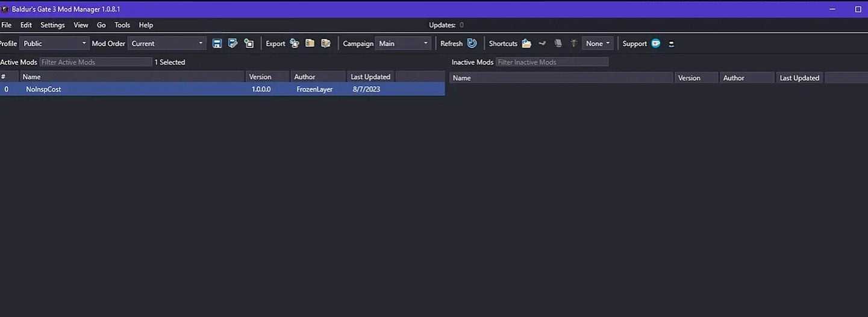Screen dimensions: 868x317
Task: Click the Support coffee cup icon
Action: (x=656, y=43)
